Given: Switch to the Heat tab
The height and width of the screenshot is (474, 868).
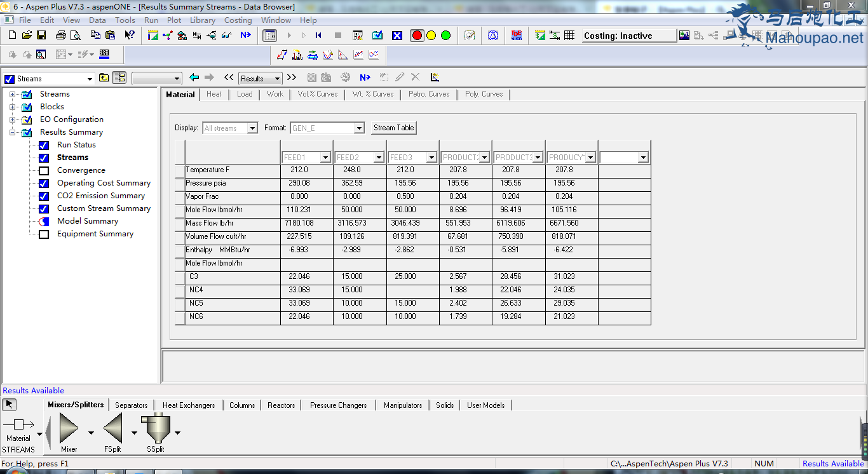Looking at the screenshot, I should (214, 94).
